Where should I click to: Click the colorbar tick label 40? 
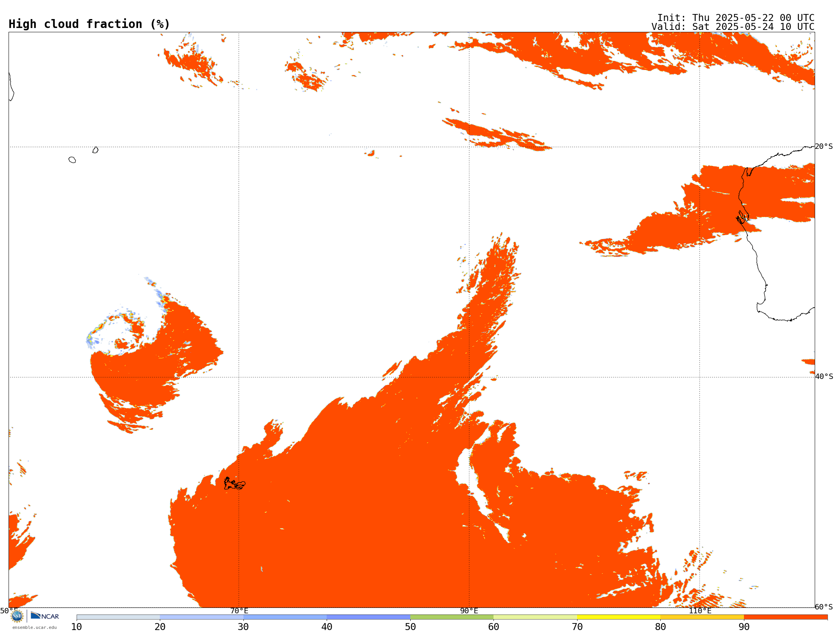click(x=327, y=627)
